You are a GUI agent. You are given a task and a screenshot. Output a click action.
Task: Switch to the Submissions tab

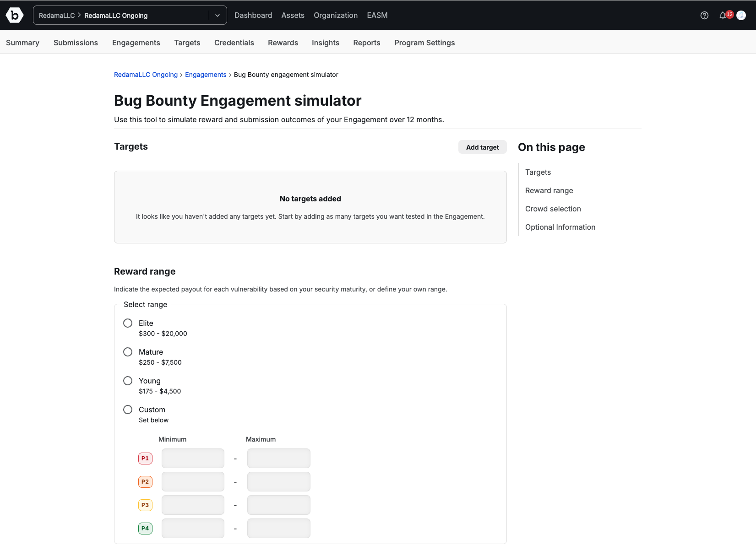point(76,43)
